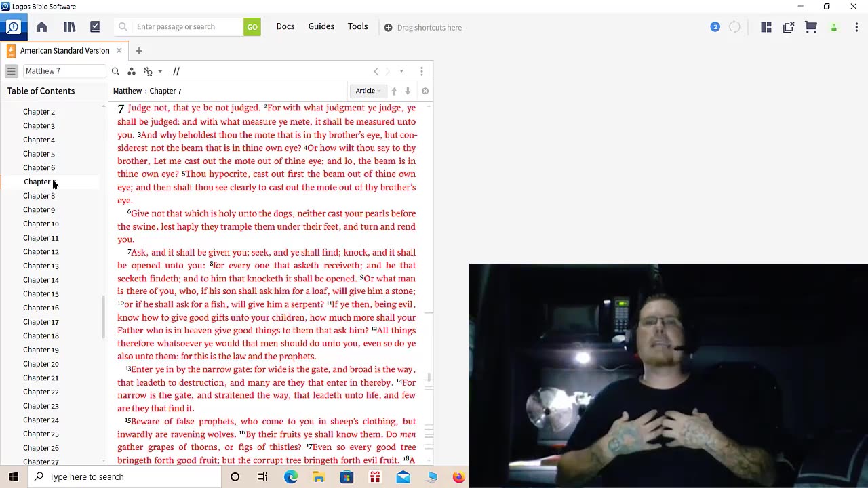Click the sync status circle icon

point(734,27)
